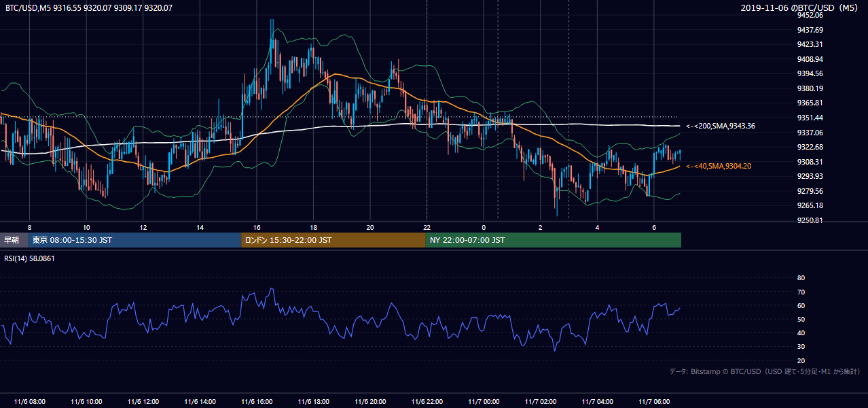This screenshot has width=868, height=408.
Task: Click RSI scale value 30
Action: [x=801, y=347]
